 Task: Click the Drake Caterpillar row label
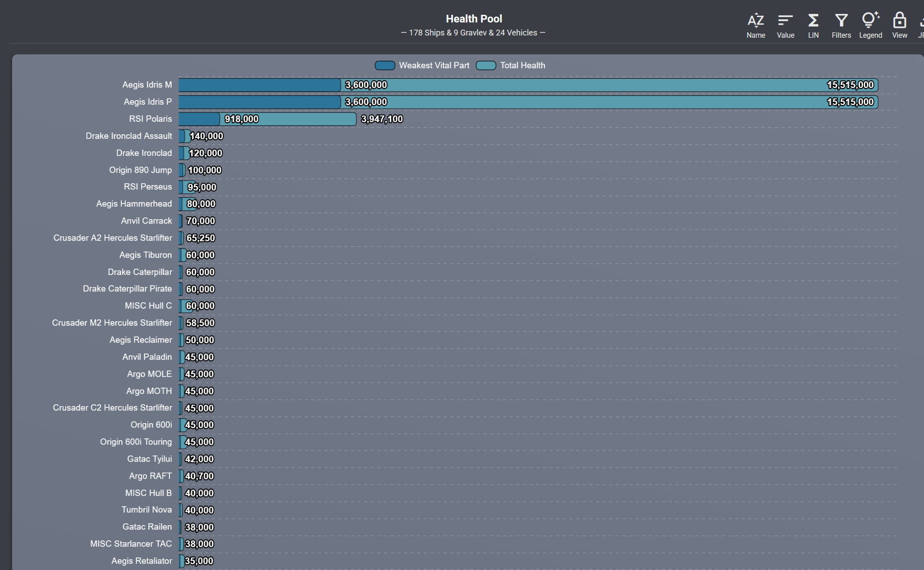pos(140,272)
